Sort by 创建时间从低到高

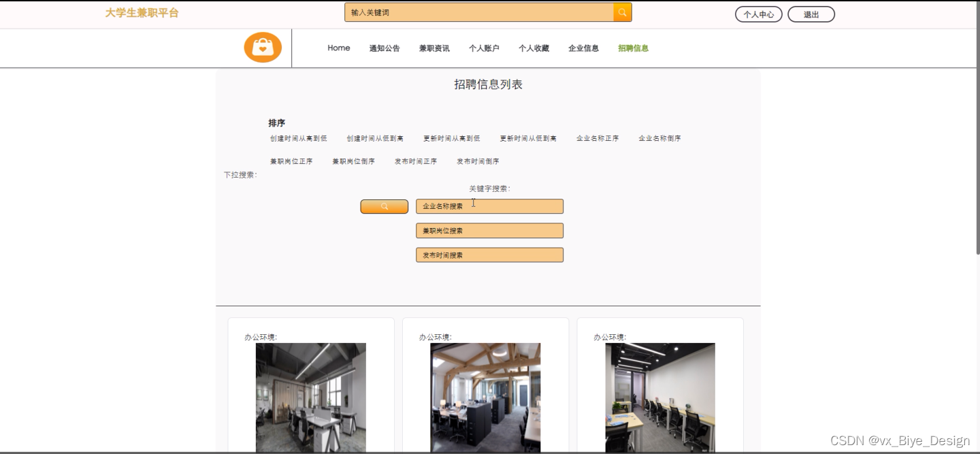click(x=375, y=138)
